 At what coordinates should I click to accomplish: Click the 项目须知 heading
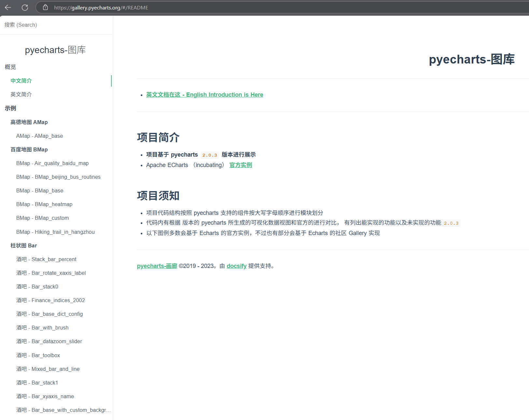(158, 196)
